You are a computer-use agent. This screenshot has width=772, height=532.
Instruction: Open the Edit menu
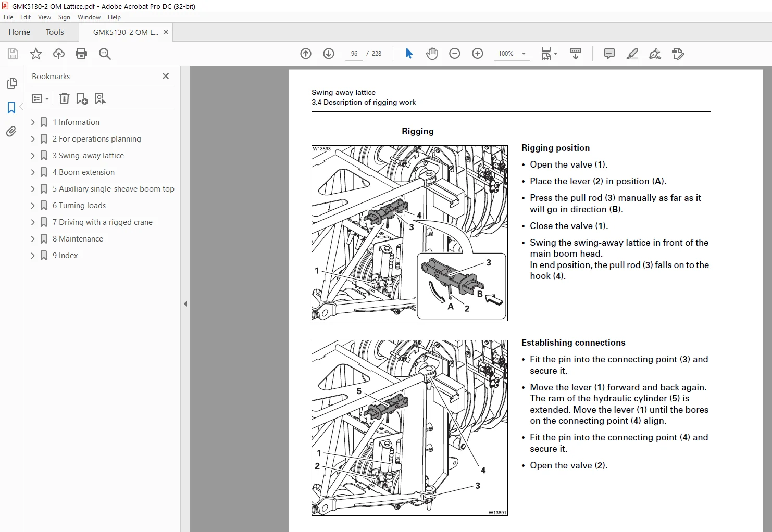pyautogui.click(x=26, y=17)
